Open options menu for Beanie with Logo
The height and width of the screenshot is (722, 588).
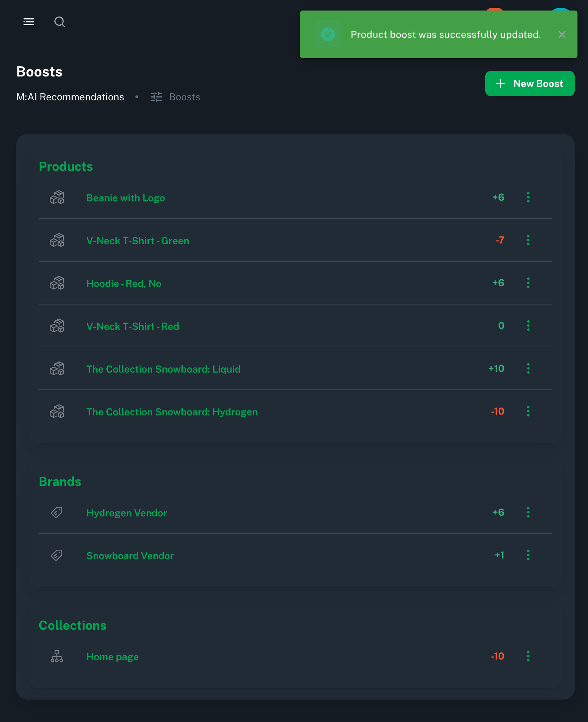pos(528,198)
